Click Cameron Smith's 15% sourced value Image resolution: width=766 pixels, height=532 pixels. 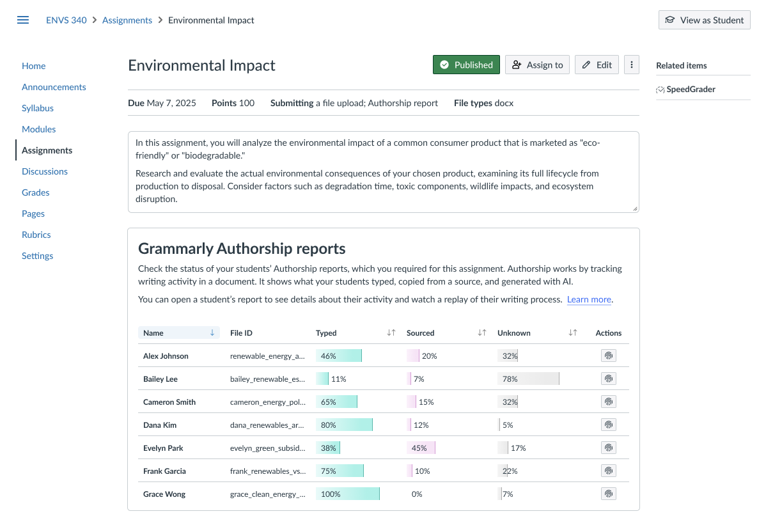click(426, 402)
